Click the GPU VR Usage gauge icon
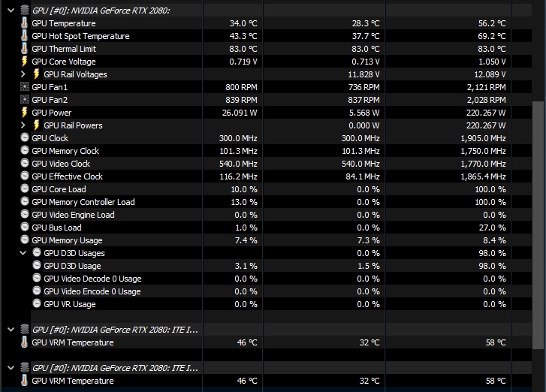 [x=37, y=303]
